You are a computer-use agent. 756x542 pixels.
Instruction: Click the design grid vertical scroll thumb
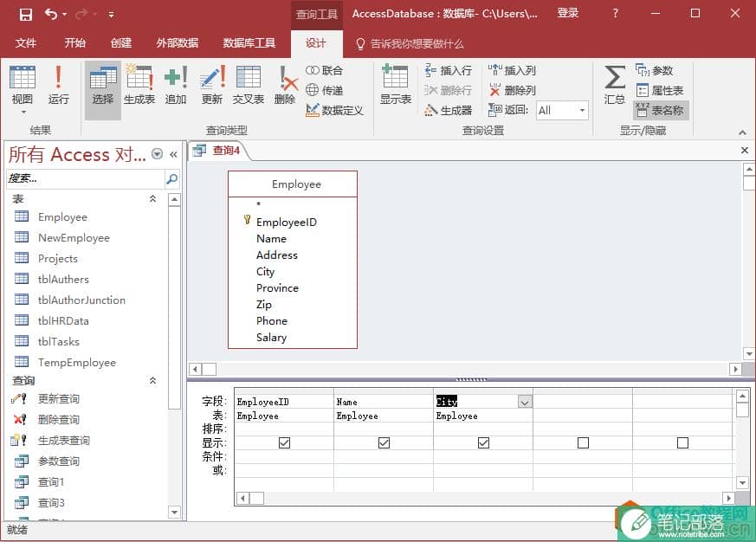pos(742,410)
